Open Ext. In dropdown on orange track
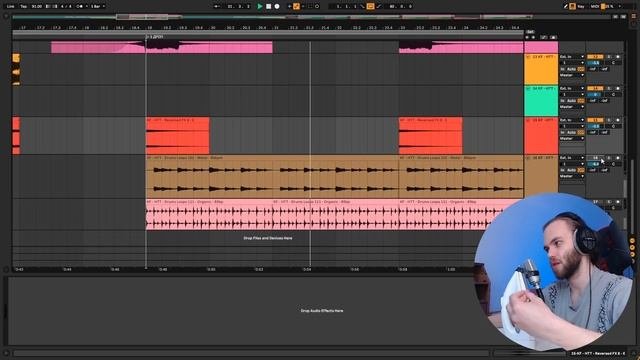The height and width of the screenshot is (360, 640). pyautogui.click(x=572, y=57)
